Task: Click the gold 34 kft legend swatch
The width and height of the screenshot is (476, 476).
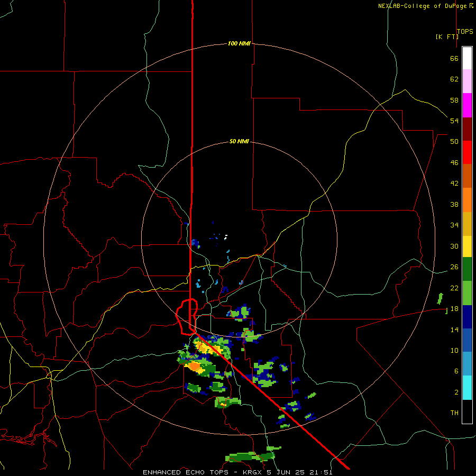Action: 467,224
